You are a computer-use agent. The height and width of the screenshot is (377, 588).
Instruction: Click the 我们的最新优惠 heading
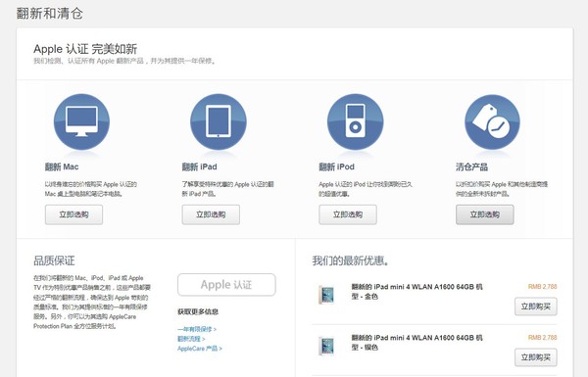coord(351,260)
